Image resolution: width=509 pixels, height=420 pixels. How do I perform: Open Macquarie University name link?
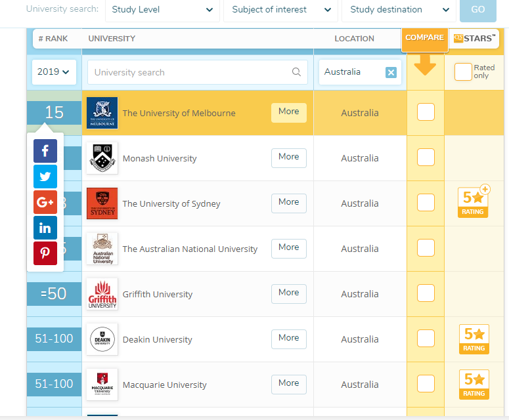pos(165,385)
